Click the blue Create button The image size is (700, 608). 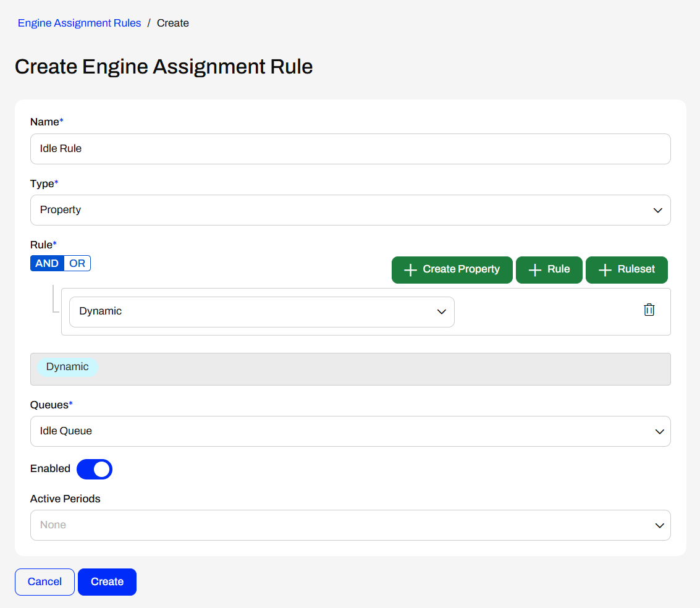(x=107, y=581)
